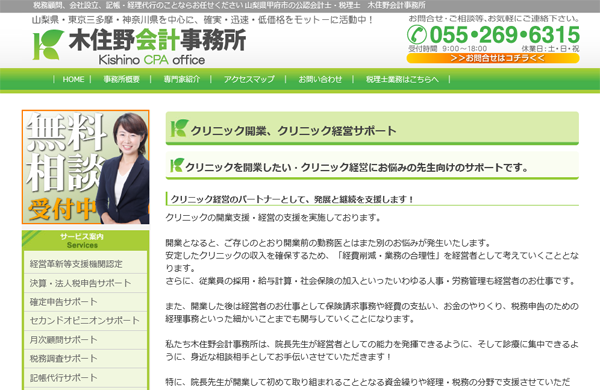Screen dimensions: 600x390
Task: Open 経営革新等支援機関認定 in the sidebar
Action: (x=86, y=264)
